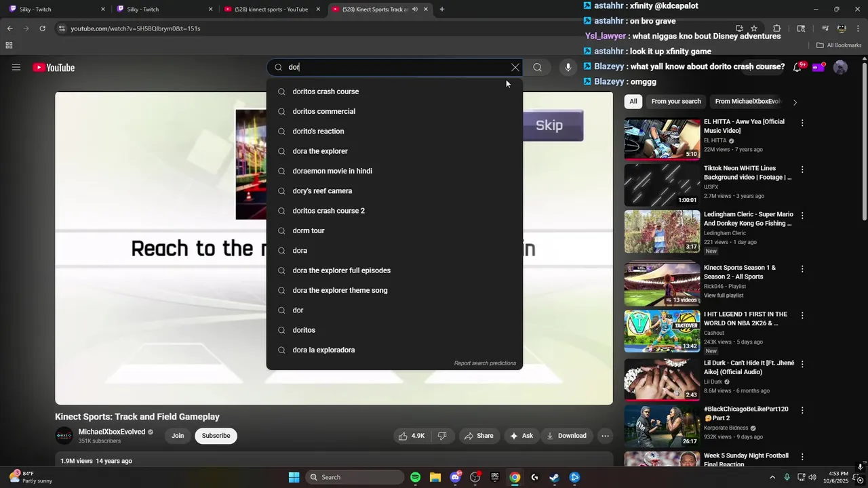868x488 pixels.
Task: Choose the 'dorm tour' suggestion
Action: click(395, 230)
